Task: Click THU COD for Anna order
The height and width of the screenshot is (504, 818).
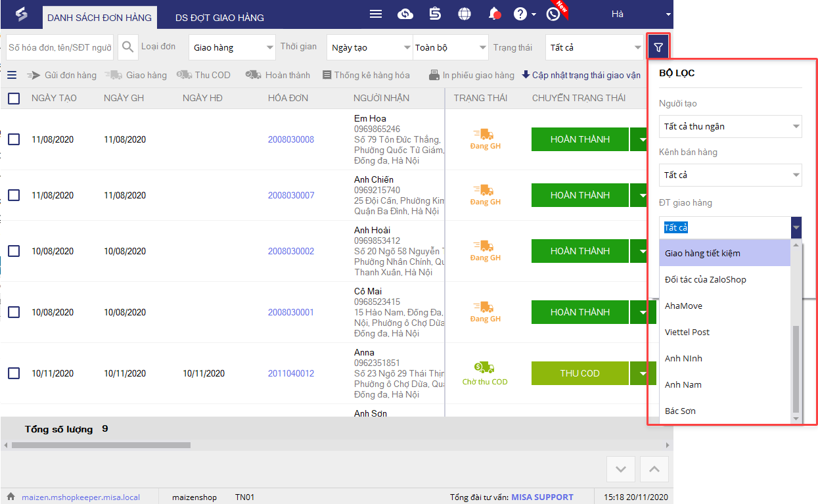Action: click(x=580, y=373)
